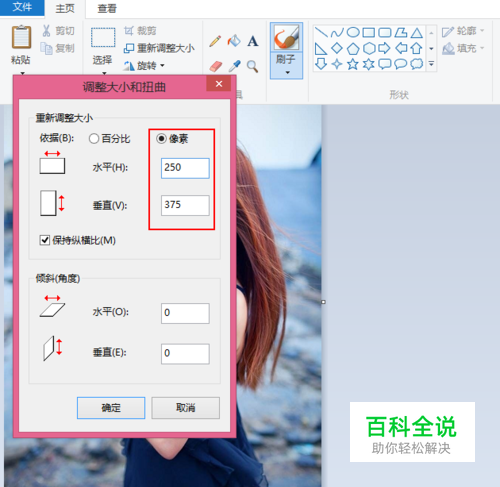500x487 pixels.
Task: Choose the Down arrow shape
Action: [321, 64]
